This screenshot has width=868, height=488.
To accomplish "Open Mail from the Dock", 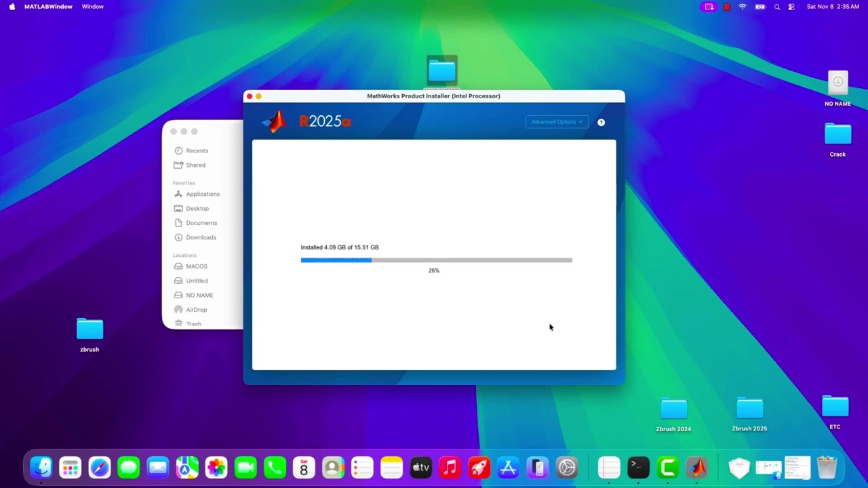I will (x=158, y=467).
